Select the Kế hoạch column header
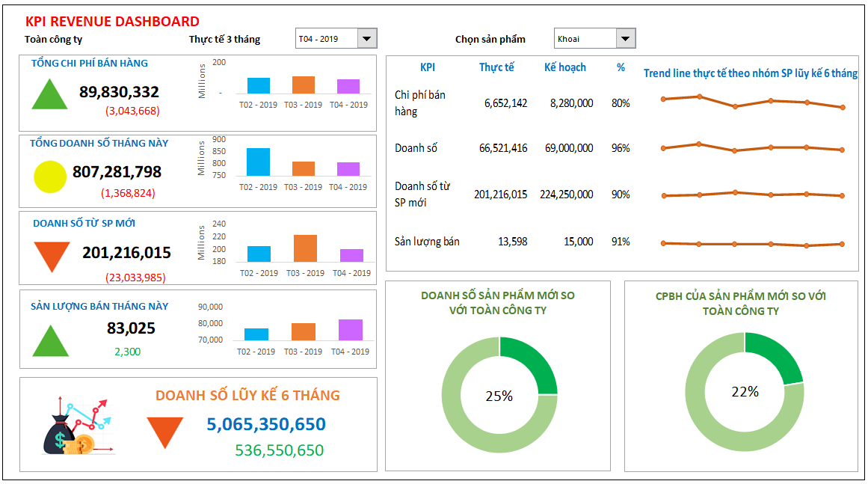Image resolution: width=868 pixels, height=484 pixels. click(x=564, y=67)
